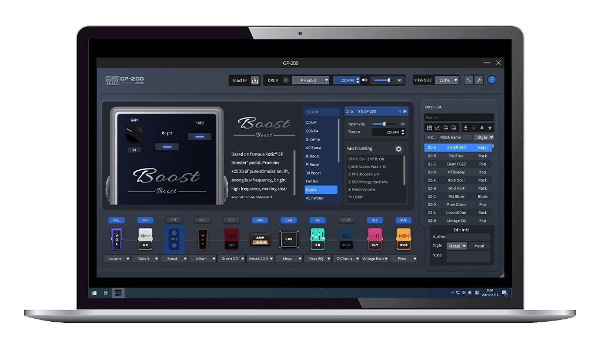Go to the next patch arrow
The image size is (602, 364).
tap(404, 111)
